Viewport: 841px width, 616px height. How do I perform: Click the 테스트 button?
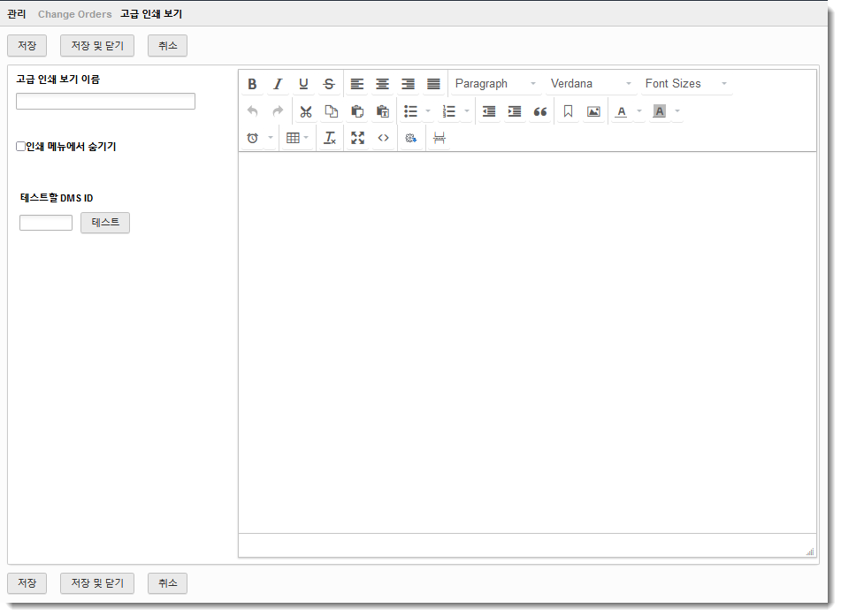coord(105,223)
